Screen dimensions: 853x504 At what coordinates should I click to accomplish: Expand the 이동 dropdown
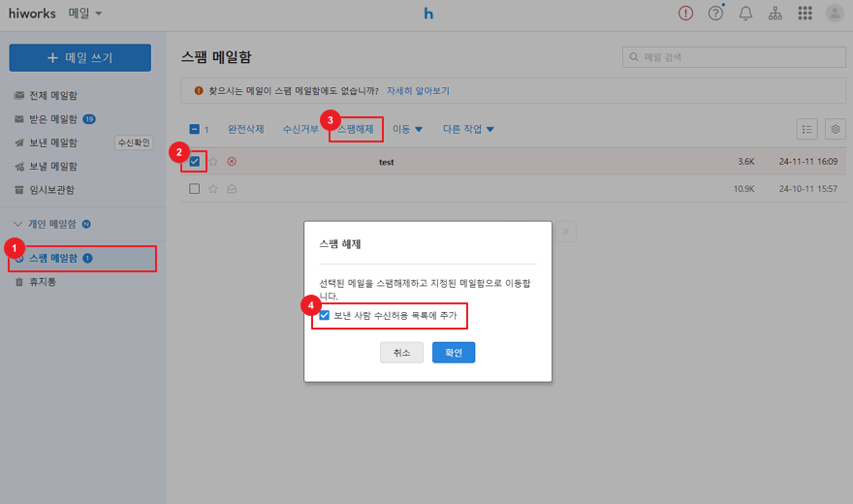[x=407, y=129]
